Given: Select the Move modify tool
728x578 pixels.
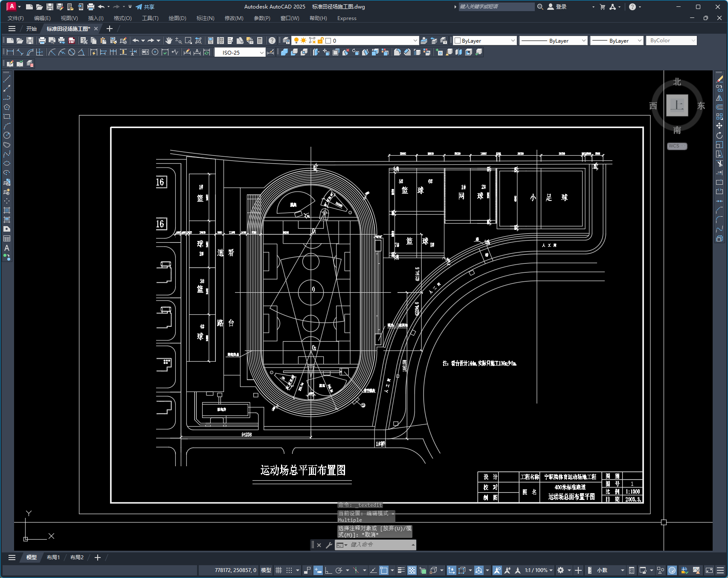Looking at the screenshot, I should click(x=719, y=126).
